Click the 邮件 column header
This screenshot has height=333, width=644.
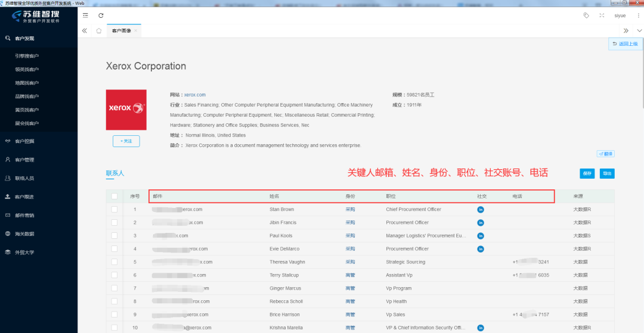pos(157,197)
